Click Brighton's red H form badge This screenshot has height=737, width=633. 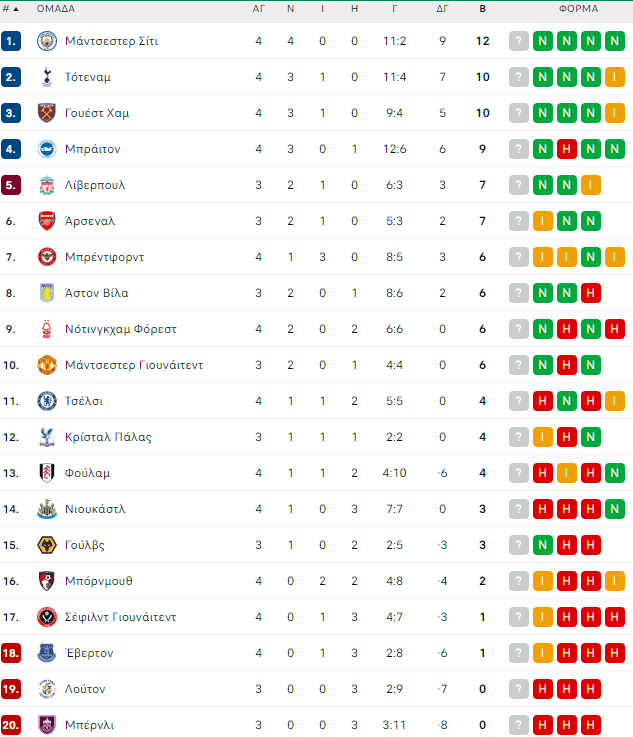tap(567, 149)
